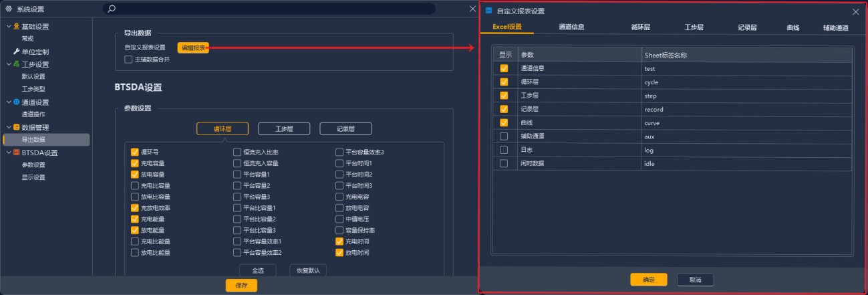The width and height of the screenshot is (868, 295).
Task: Cancel the dialog with 取消
Action: (695, 280)
